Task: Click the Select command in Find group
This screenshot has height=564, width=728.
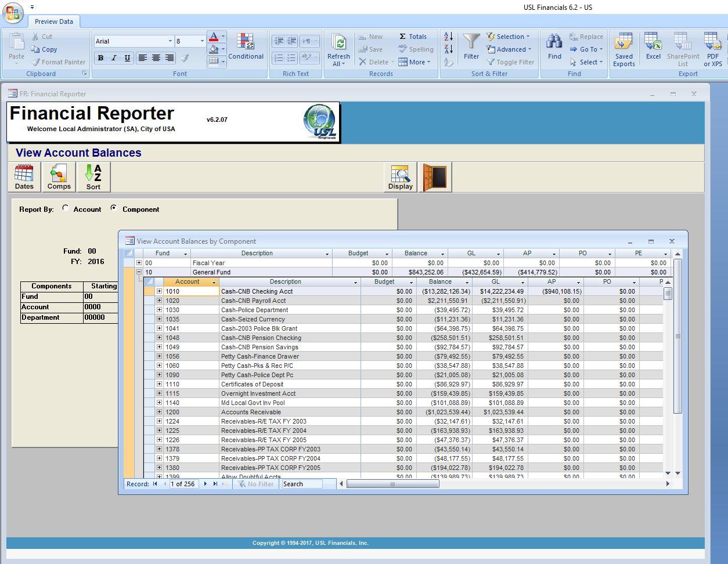Action: [586, 62]
